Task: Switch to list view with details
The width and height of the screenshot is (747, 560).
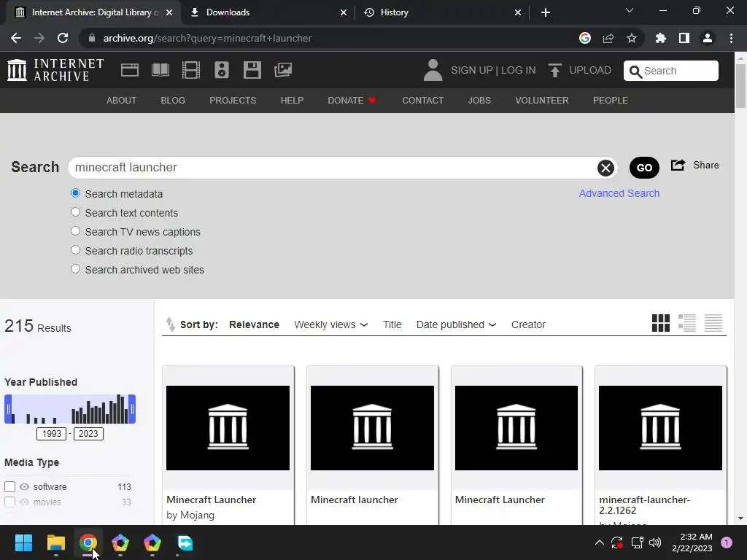Action: [687, 323]
